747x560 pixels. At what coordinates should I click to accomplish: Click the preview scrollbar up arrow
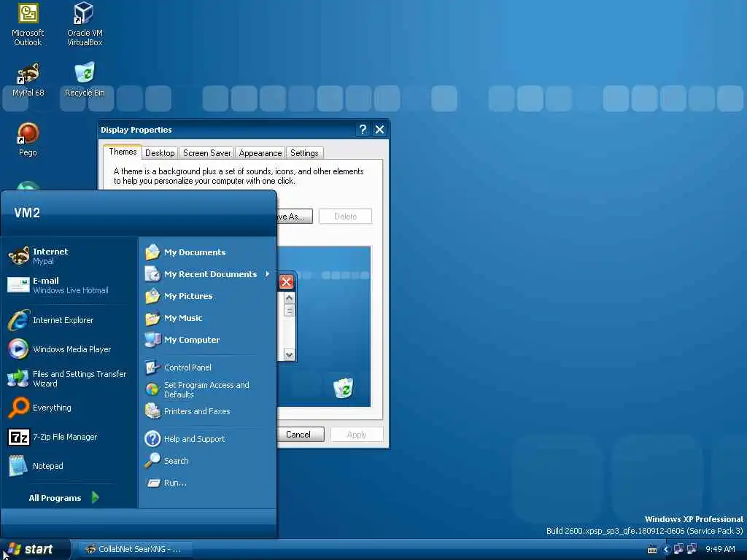pyautogui.click(x=289, y=298)
